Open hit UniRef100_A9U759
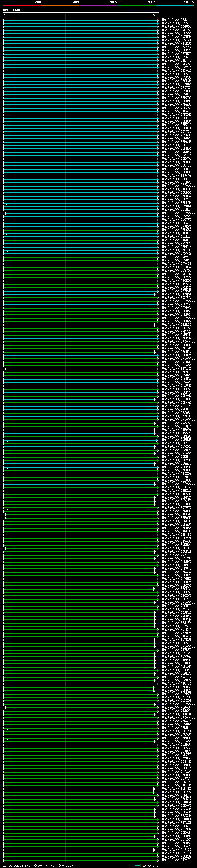Viewport: 197px width, 868px height. 177,30
